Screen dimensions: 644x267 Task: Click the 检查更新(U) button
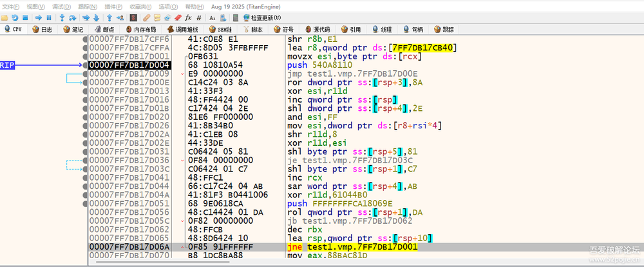point(263,17)
